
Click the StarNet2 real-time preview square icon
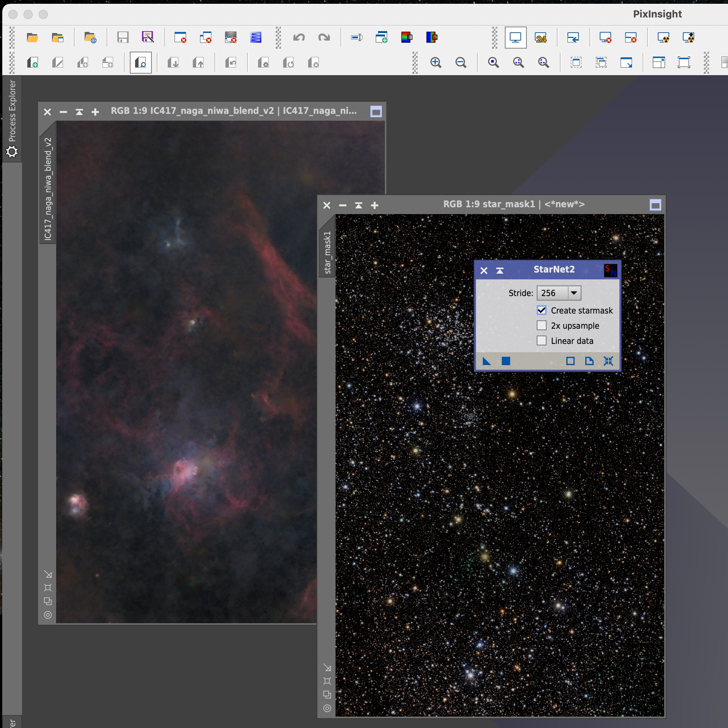tap(570, 361)
